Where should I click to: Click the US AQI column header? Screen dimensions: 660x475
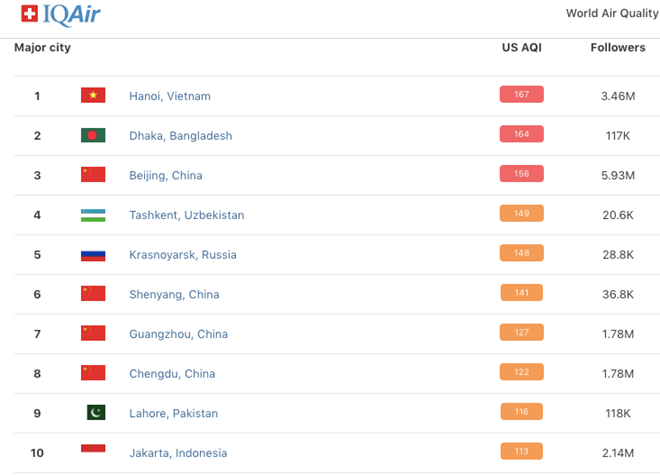[521, 48]
